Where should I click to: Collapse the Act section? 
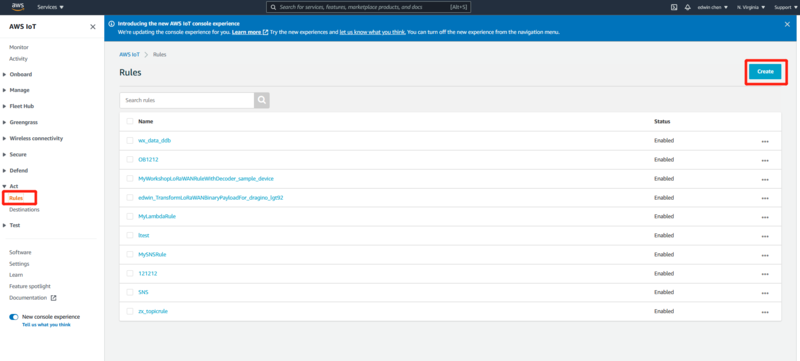(10, 186)
